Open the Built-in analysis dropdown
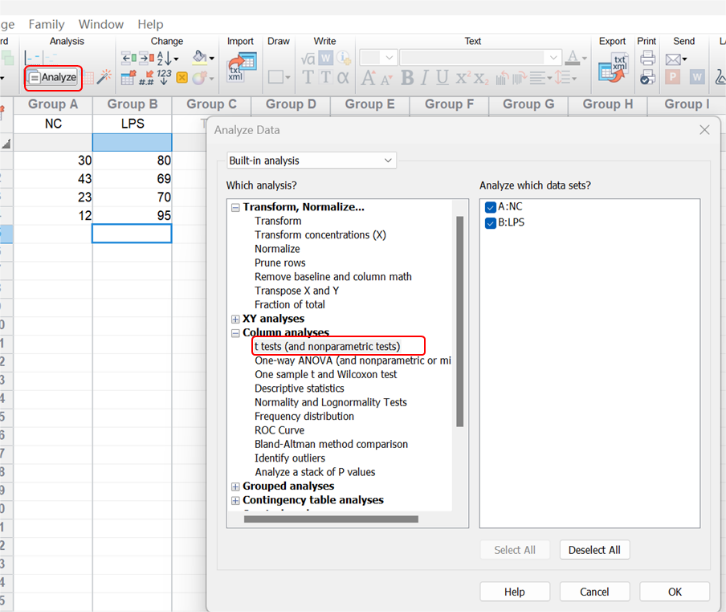The width and height of the screenshot is (726, 612). 312,161
